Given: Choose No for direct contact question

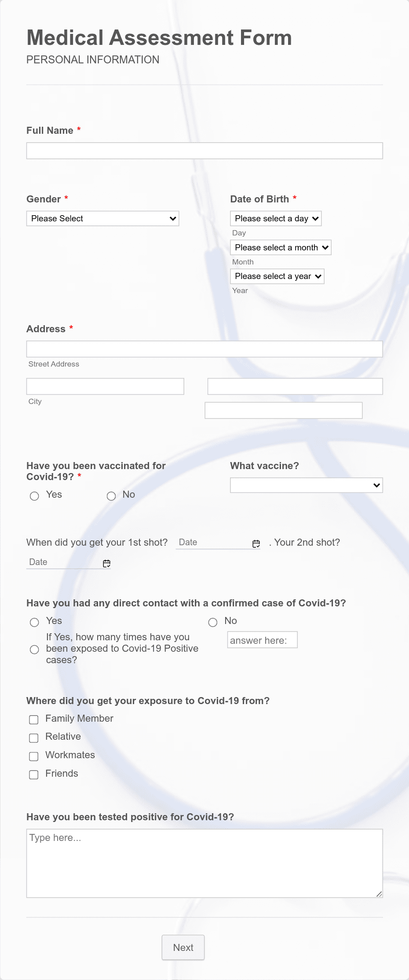Looking at the screenshot, I should tap(213, 622).
